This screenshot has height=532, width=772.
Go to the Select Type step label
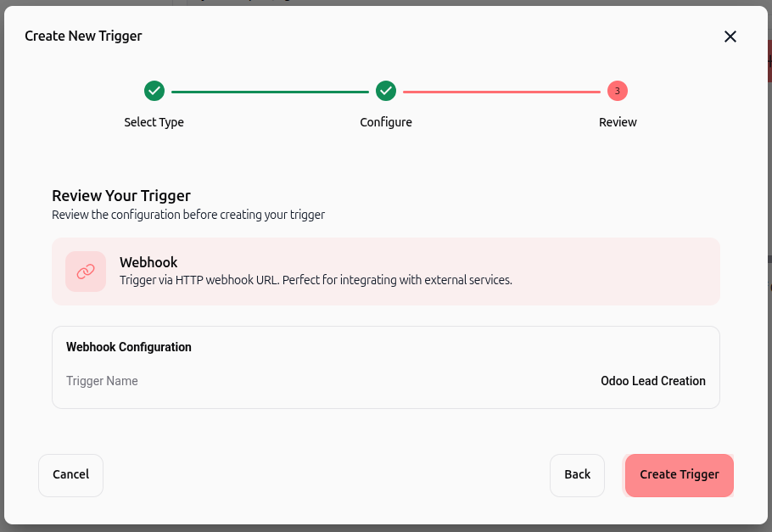tap(154, 122)
